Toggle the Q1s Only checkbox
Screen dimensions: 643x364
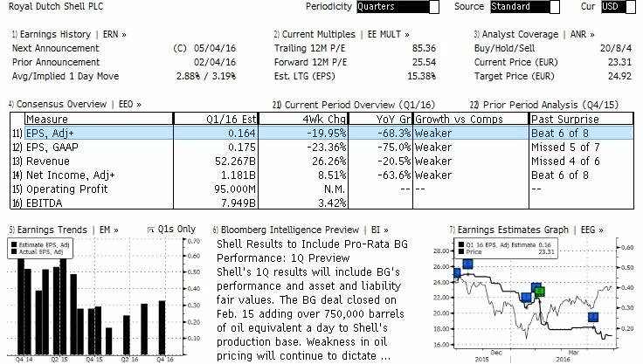150,230
